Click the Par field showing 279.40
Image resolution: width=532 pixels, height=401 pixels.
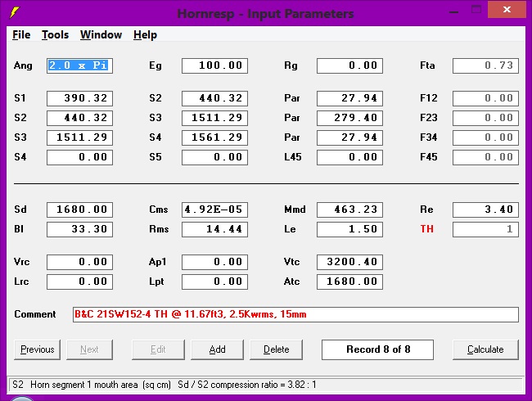click(x=349, y=118)
